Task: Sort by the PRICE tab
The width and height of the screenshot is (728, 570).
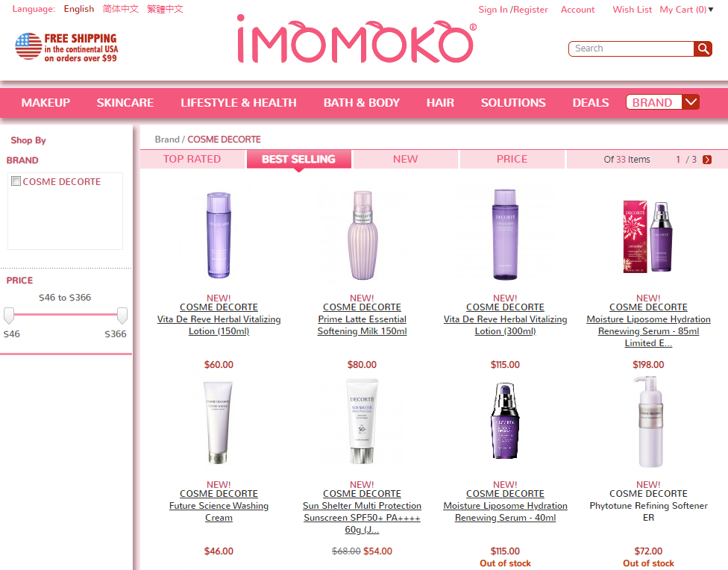Action: (512, 160)
